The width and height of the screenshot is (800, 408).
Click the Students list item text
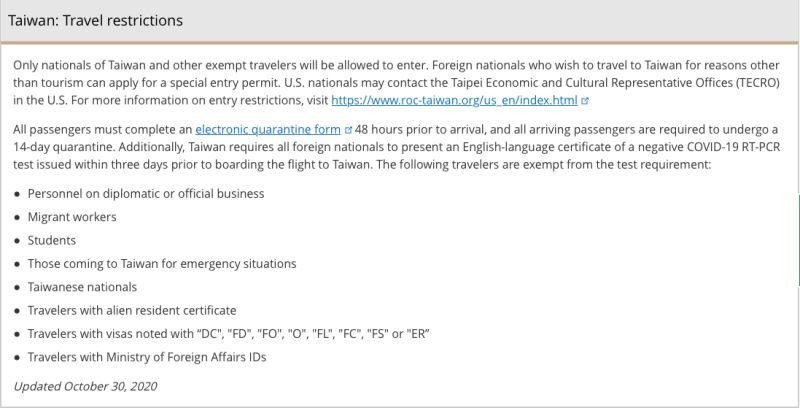click(x=52, y=240)
